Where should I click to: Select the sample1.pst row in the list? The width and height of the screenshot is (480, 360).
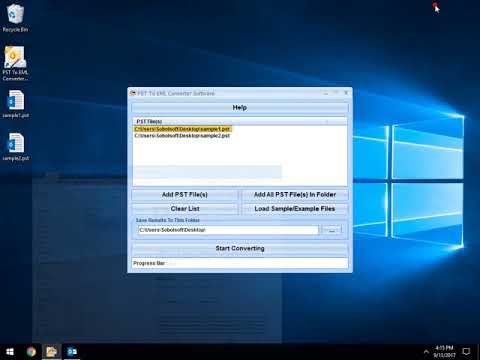[x=182, y=129]
